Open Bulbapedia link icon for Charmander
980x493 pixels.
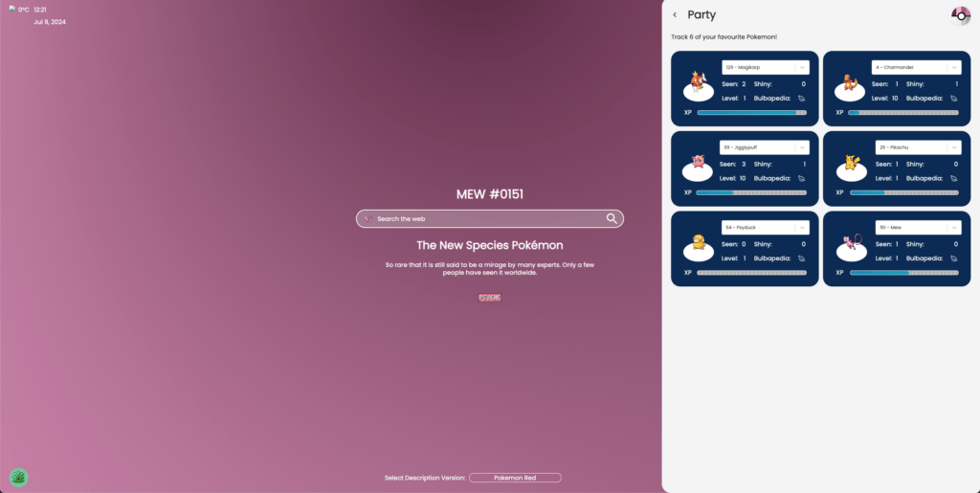click(x=954, y=99)
